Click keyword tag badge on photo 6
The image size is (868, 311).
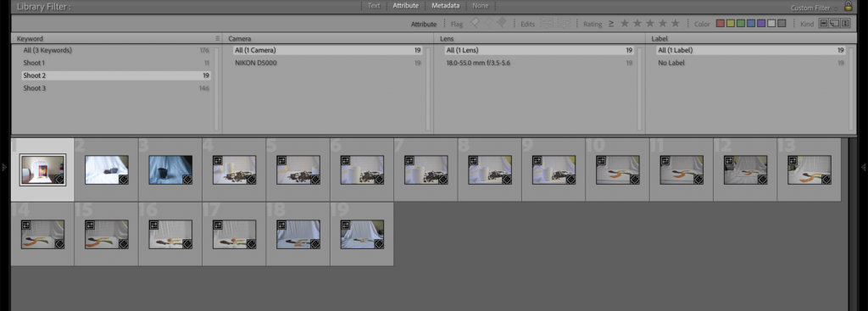click(x=379, y=180)
